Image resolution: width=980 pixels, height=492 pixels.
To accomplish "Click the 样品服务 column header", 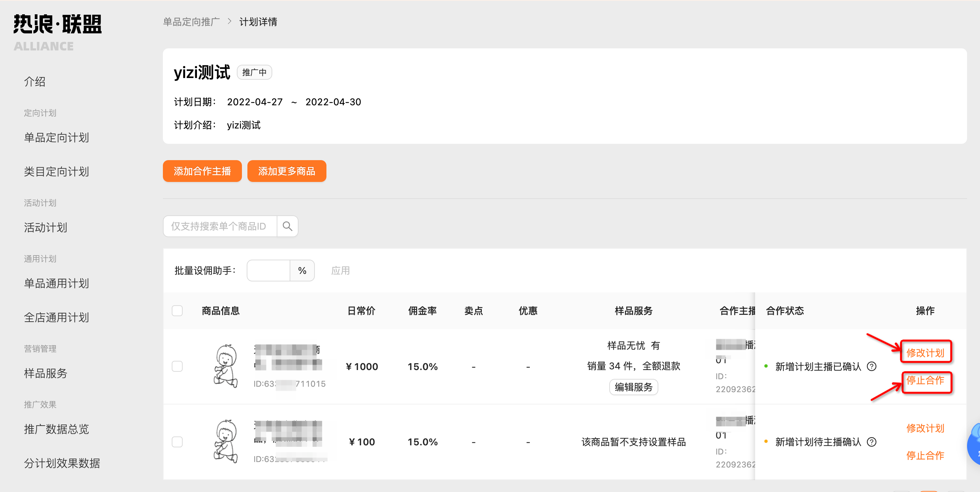I will [633, 310].
